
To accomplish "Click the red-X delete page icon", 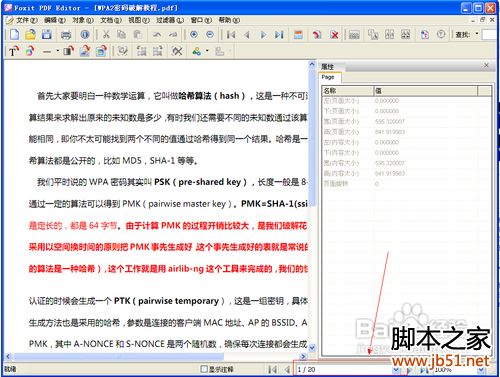I will click(334, 35).
